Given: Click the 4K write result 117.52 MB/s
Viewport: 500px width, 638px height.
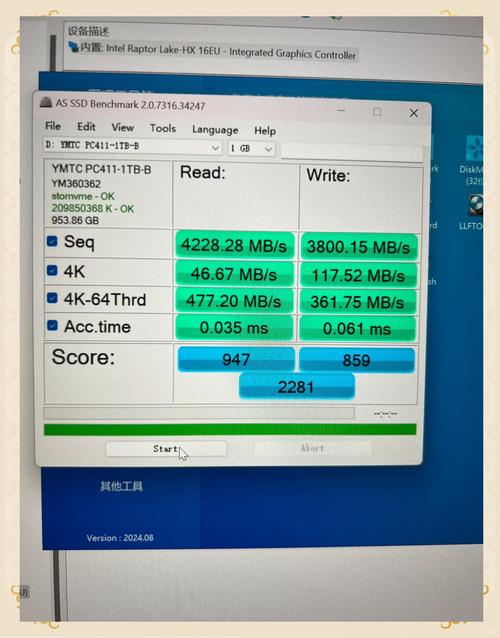Looking at the screenshot, I should 358,275.
